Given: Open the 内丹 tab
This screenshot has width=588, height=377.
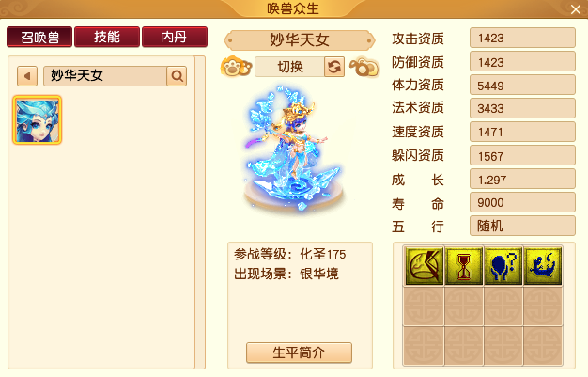Looking at the screenshot, I should click(175, 37).
